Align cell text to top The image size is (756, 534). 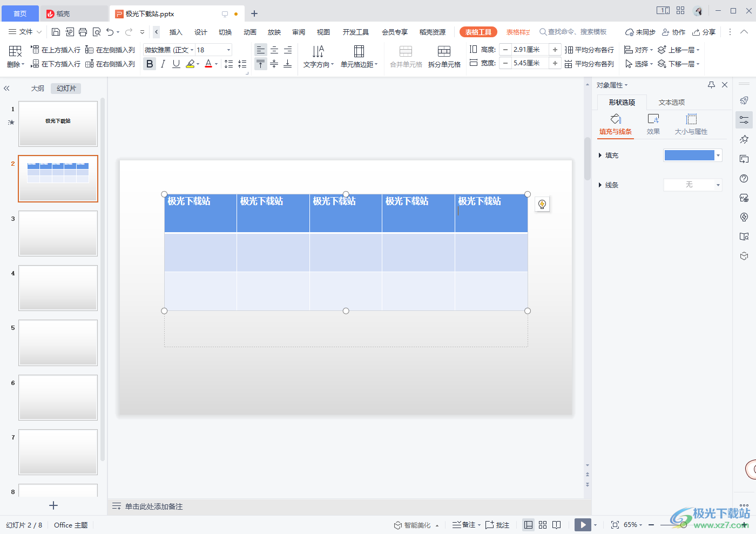click(261, 64)
